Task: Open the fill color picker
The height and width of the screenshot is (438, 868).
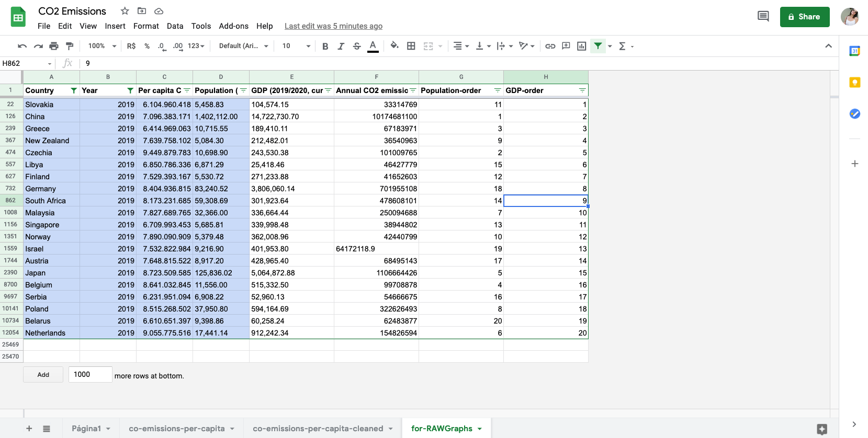Action: click(394, 46)
